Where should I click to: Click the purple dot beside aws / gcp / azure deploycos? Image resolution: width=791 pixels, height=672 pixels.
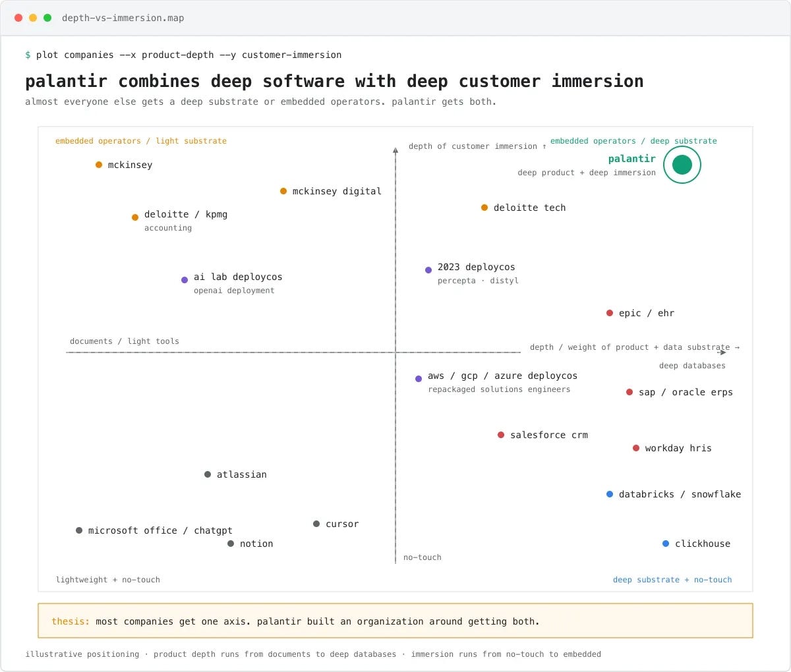click(419, 379)
